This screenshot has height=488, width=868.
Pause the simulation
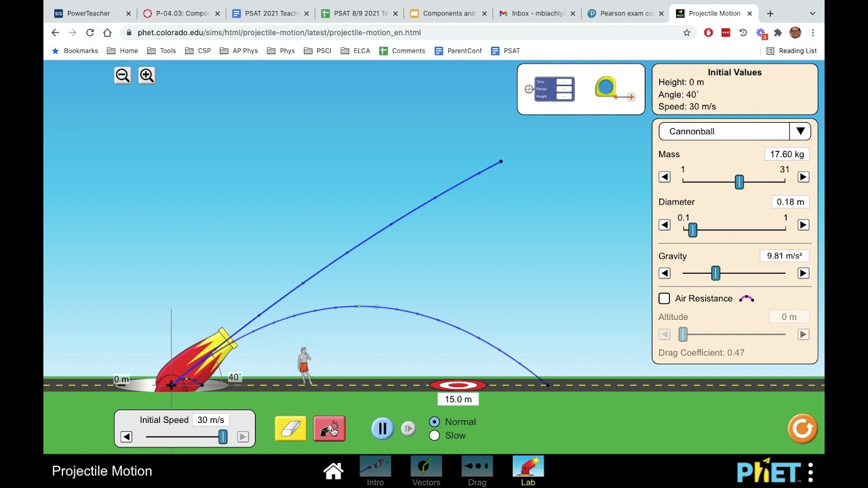(x=382, y=428)
